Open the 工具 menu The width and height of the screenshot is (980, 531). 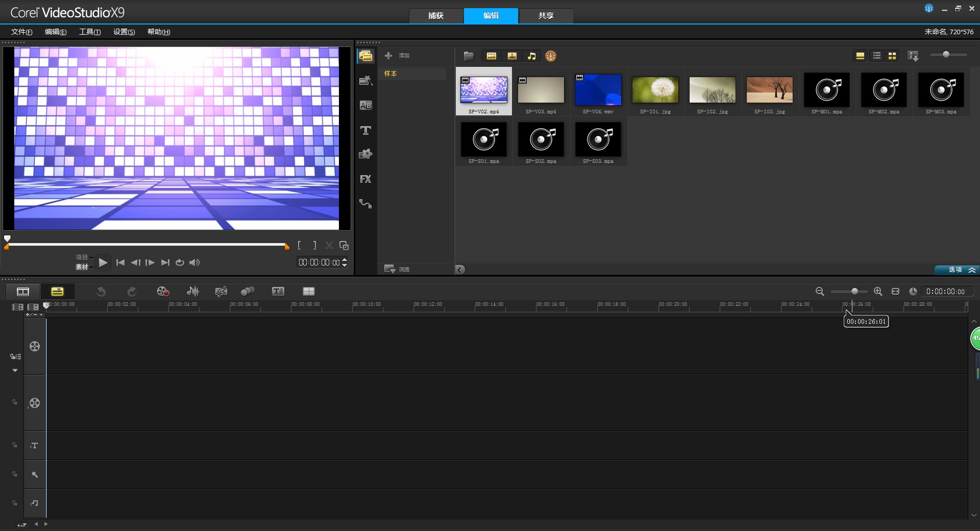point(90,32)
